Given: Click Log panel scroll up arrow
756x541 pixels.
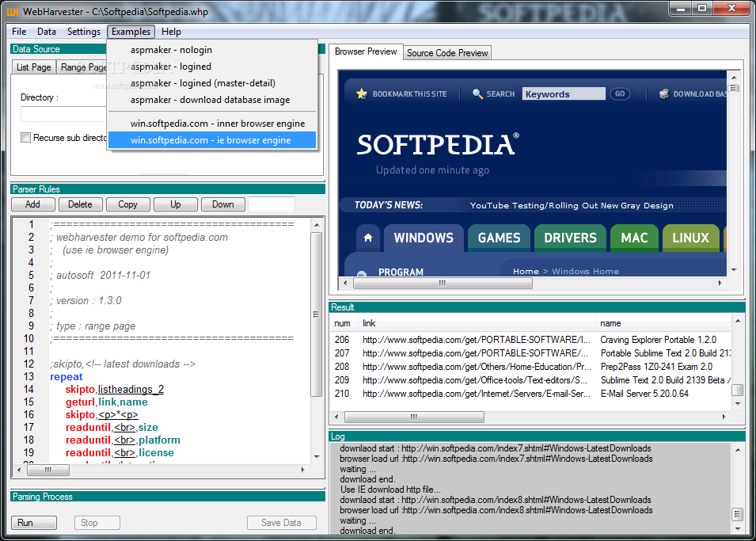Looking at the screenshot, I should pyautogui.click(x=738, y=450).
